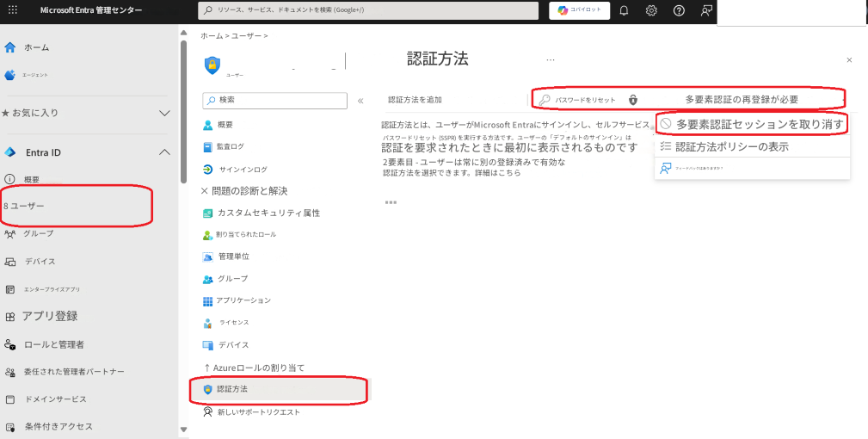This screenshot has width=868, height=439.
Task: Click the アプリ登録 icon
Action: point(9,317)
